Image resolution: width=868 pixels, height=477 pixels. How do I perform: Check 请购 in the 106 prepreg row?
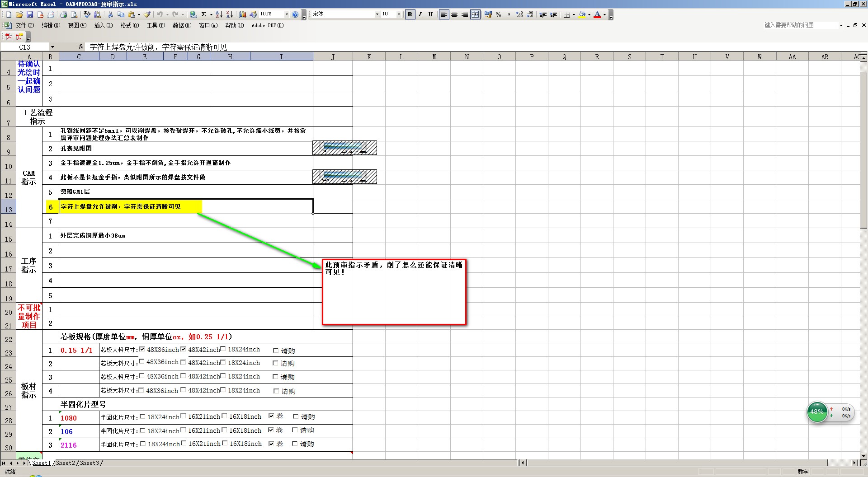pos(295,430)
